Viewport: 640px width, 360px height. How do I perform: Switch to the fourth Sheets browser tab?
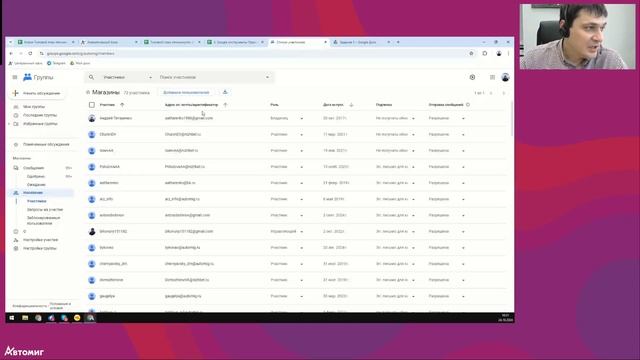tap(235, 42)
